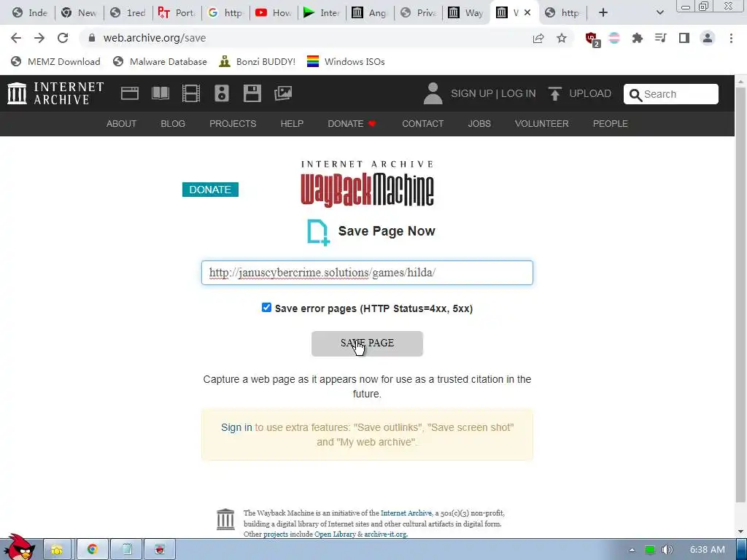Open the Internet Archive home logo
The width and height of the screenshot is (747, 560).
(55, 93)
